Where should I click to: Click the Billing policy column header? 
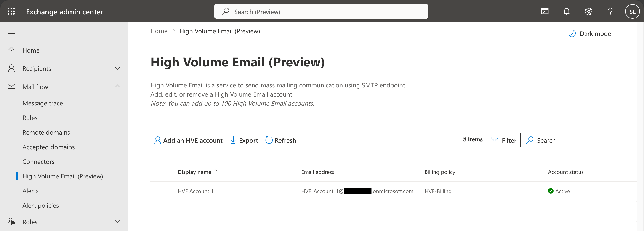click(440, 172)
